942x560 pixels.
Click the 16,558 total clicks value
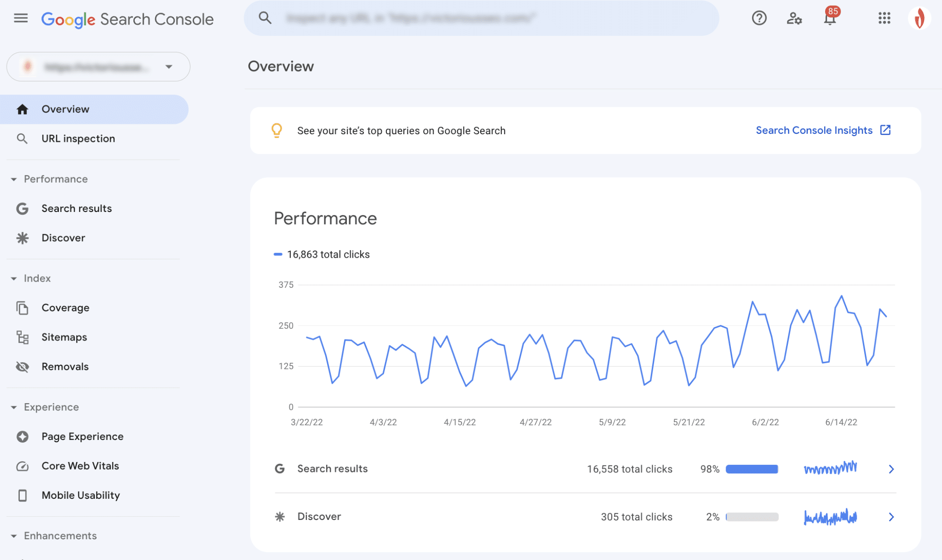(630, 469)
